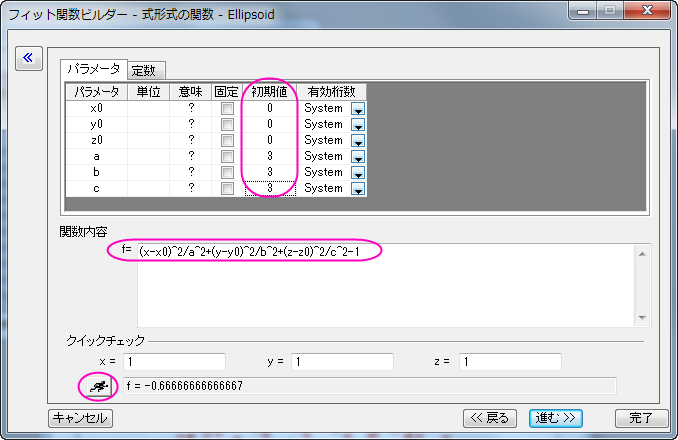Click the function area scroll down arrow
The image size is (678, 440).
643,318
